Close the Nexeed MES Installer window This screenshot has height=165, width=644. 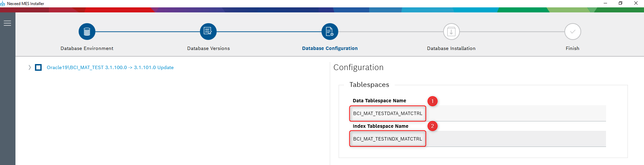[x=636, y=3]
